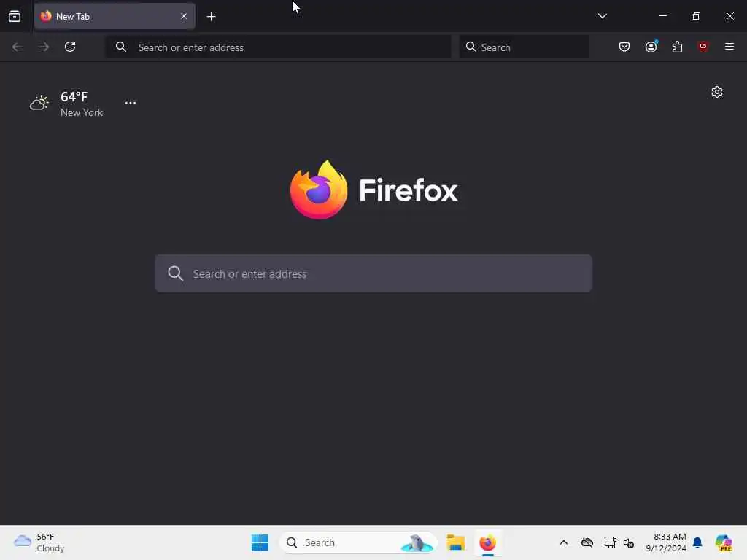Click the Firefox taskbar icon
Viewport: 747px width, 560px height.
(x=487, y=542)
